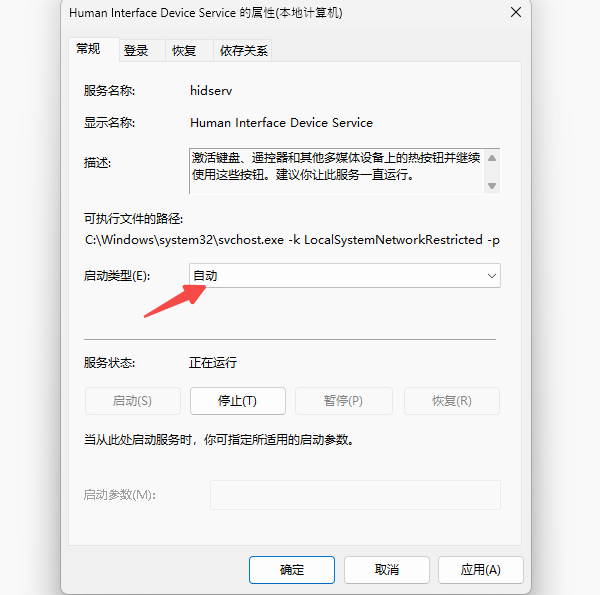Apply changes with 应用(A)
The height and width of the screenshot is (595, 600).
pos(481,570)
